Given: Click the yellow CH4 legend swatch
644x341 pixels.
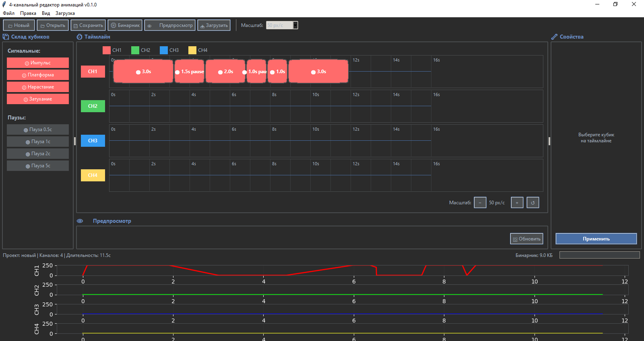Looking at the screenshot, I should coord(192,50).
